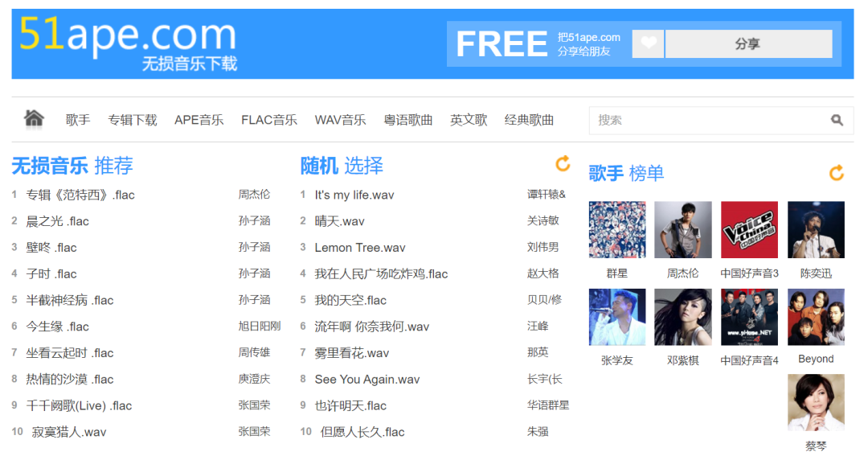Click the heart icon in banner

648,43
